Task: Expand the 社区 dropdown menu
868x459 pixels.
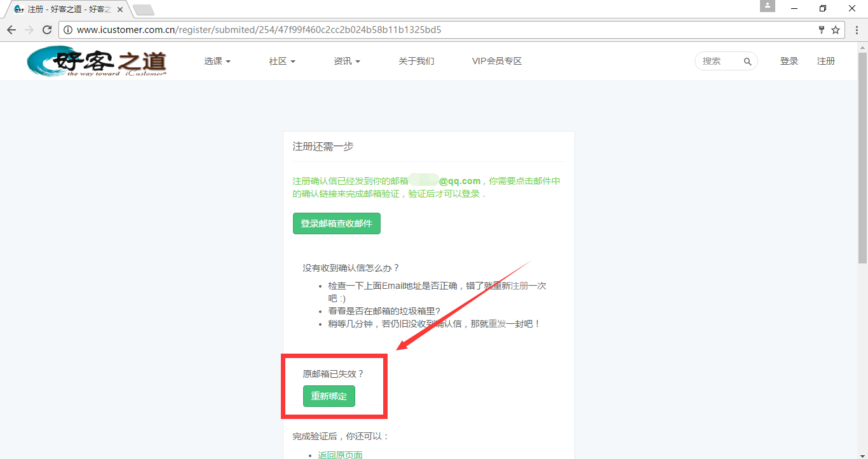Action: [x=281, y=62]
